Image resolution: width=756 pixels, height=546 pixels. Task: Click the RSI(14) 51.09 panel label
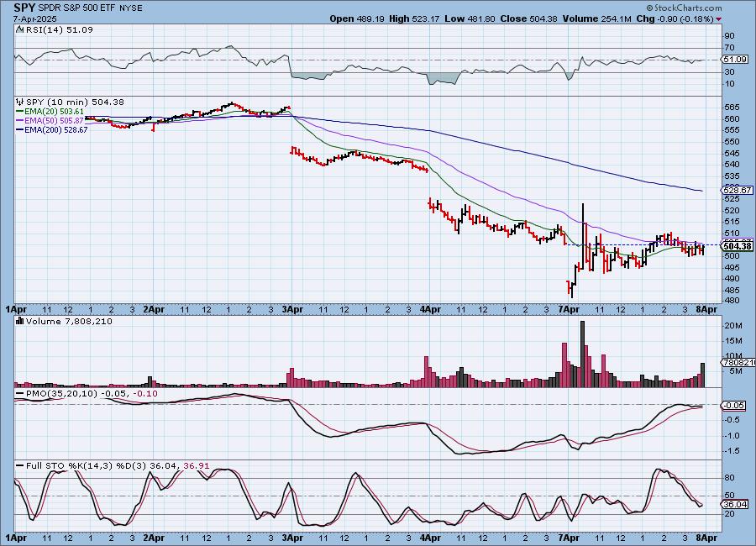pyautogui.click(x=60, y=29)
